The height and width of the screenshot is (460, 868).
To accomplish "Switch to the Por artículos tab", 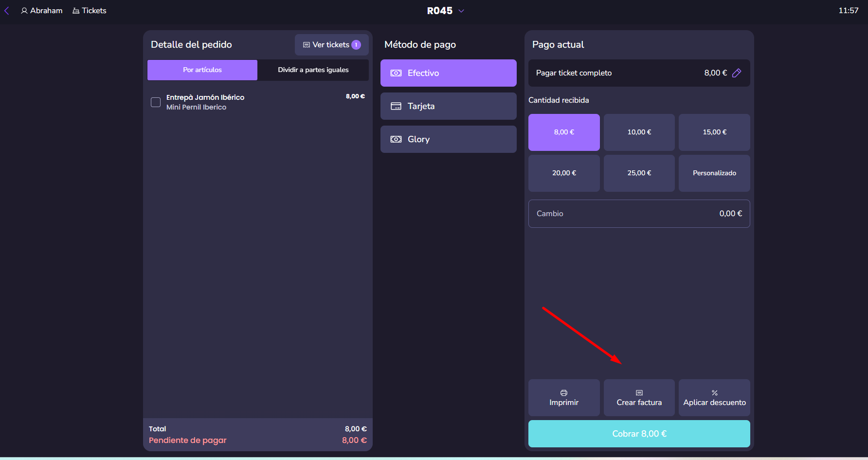I will coord(202,70).
